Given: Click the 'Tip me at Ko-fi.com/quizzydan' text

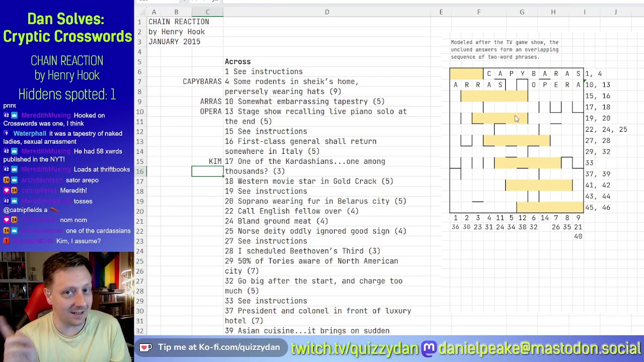Looking at the screenshot, I should click(x=219, y=347).
